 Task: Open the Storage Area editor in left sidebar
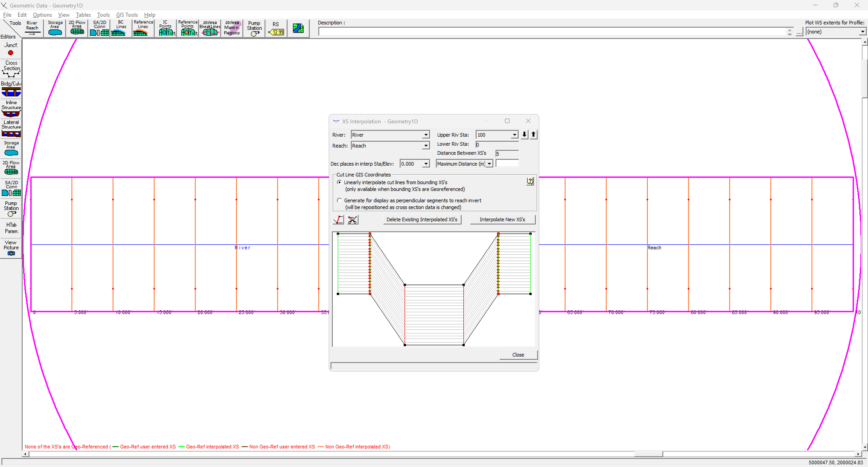(x=11, y=148)
